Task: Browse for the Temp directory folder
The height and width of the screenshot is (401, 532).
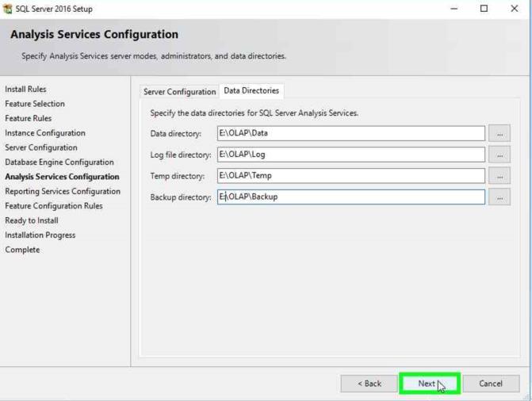Action: (499, 176)
